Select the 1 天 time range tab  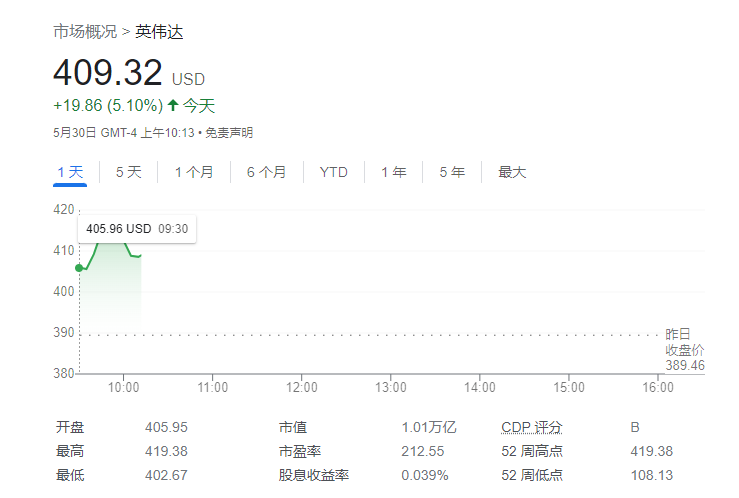click(70, 172)
